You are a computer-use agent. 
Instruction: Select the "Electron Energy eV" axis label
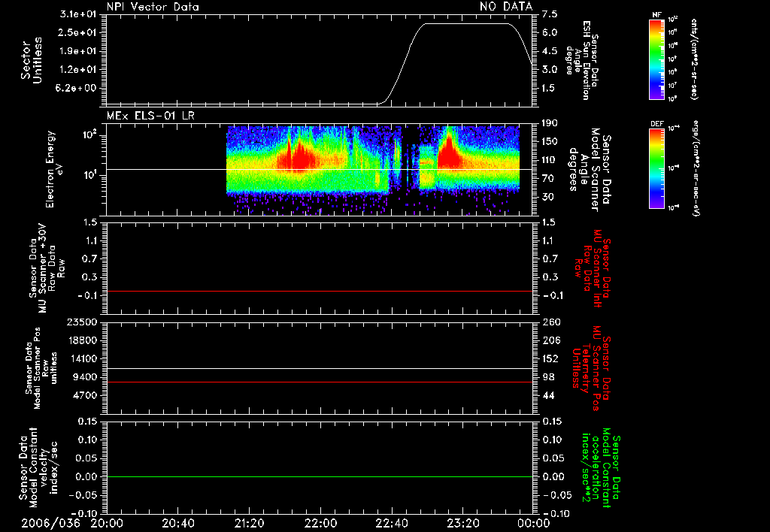click(53, 169)
